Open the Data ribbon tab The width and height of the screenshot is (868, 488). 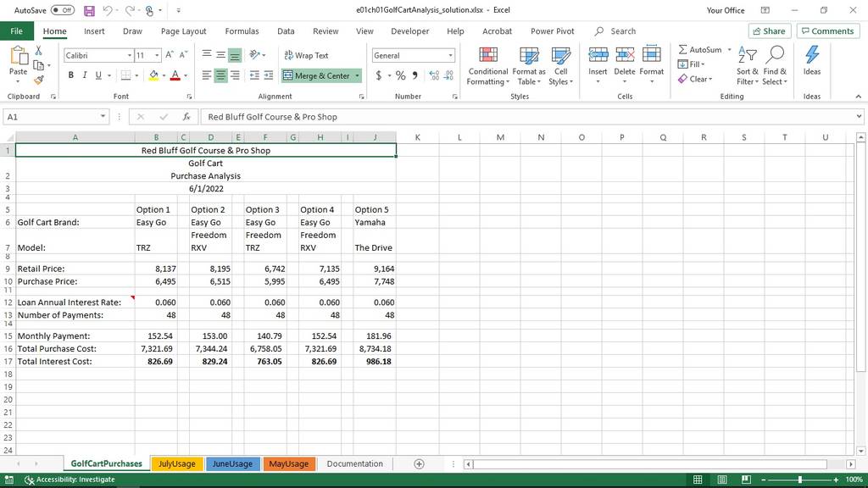pos(286,31)
